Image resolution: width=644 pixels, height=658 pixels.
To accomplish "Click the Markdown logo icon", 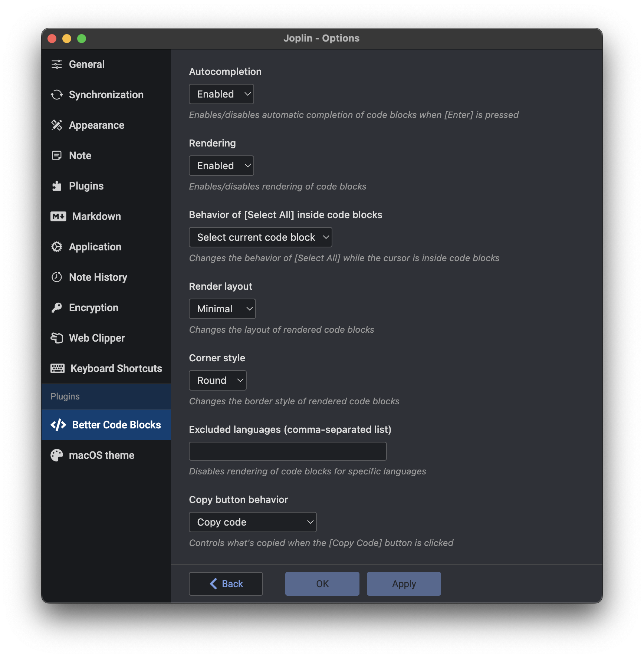I will pos(58,216).
